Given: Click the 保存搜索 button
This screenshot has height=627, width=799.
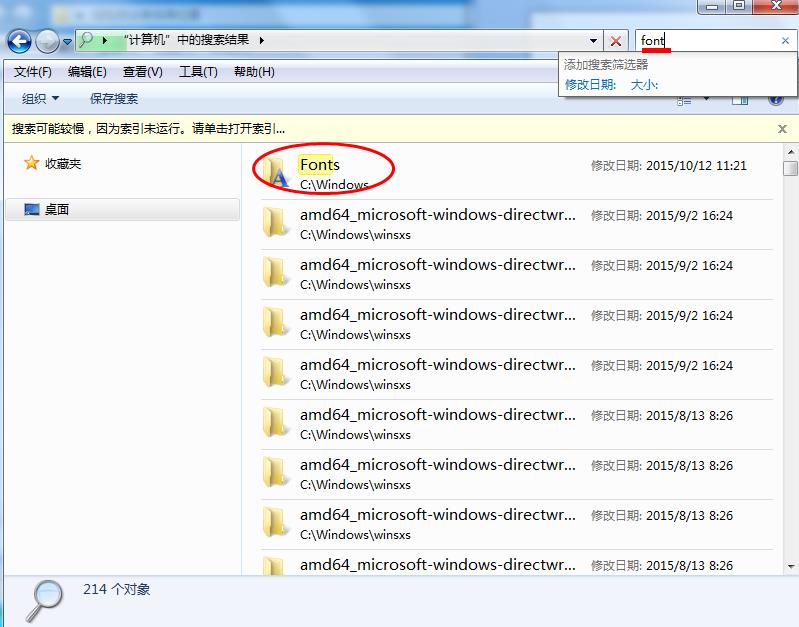Looking at the screenshot, I should point(114,98).
